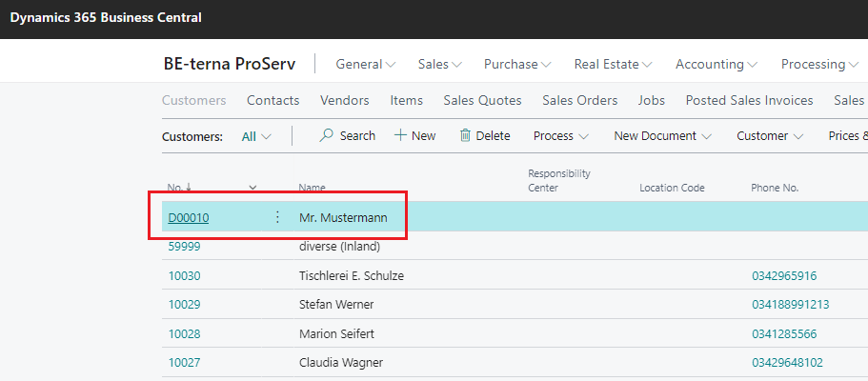Call phone number 03429648102
Screen dimensions: 868x381
(787, 363)
